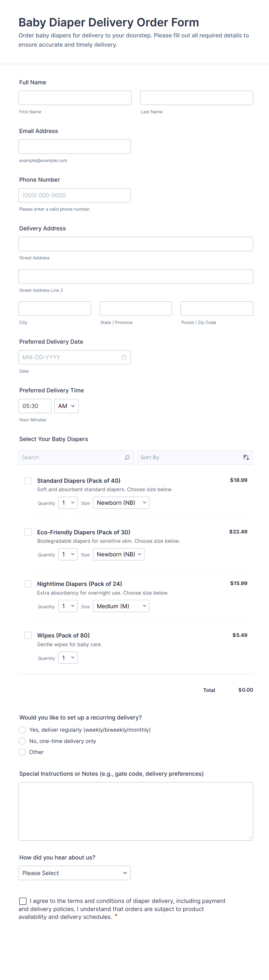Click the Special Instructions text area
This screenshot has width=269, height=980.
(136, 811)
